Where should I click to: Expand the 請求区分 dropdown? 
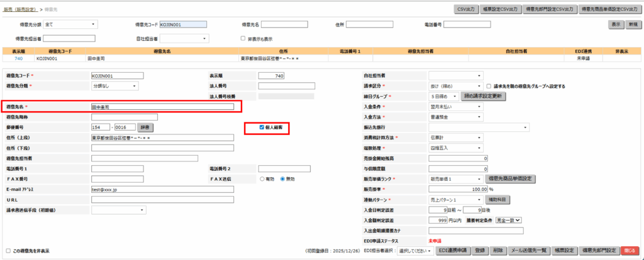(x=455, y=86)
